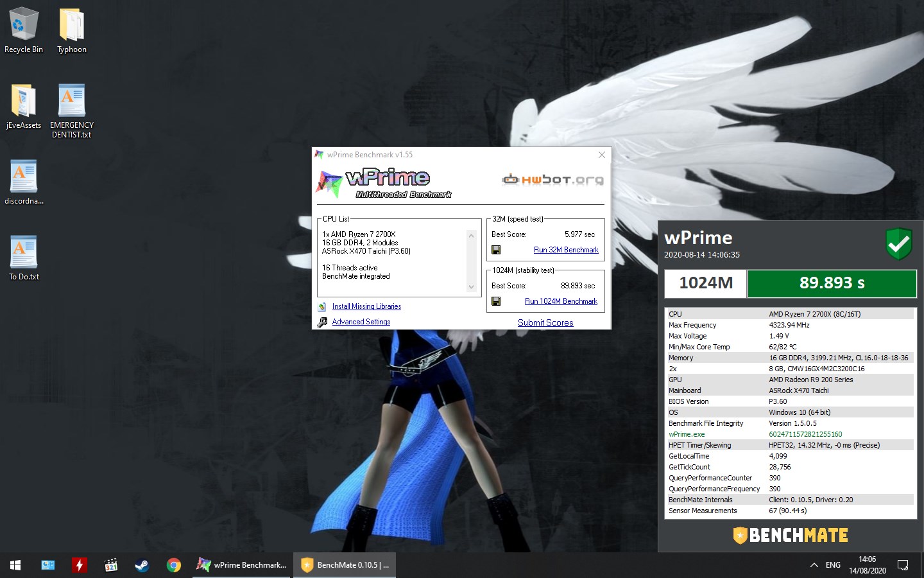Click hash value 6024711572821255160
This screenshot has height=578, width=924.
(x=805, y=434)
